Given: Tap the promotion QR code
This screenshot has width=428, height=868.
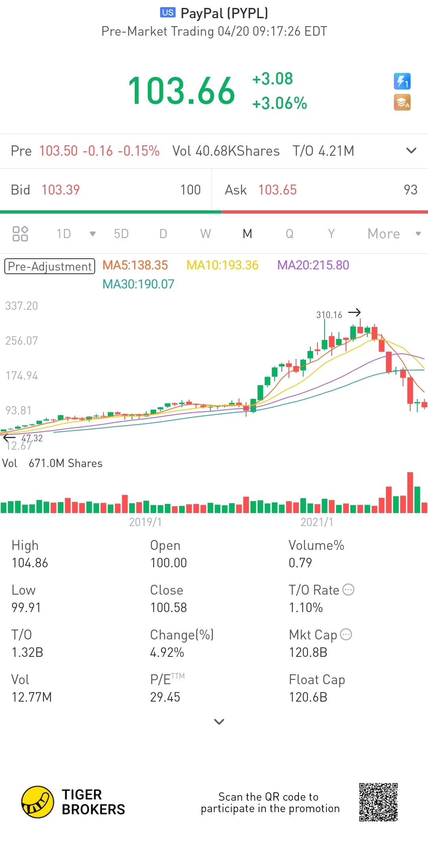Looking at the screenshot, I should [378, 802].
